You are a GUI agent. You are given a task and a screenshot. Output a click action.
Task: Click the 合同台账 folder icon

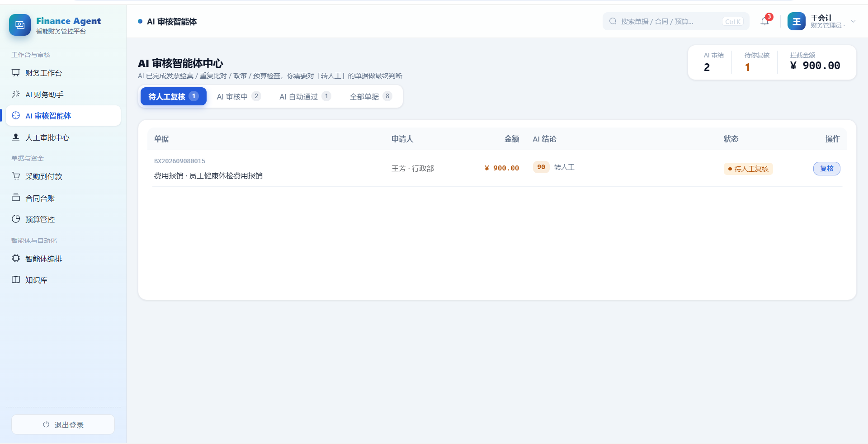pos(16,198)
